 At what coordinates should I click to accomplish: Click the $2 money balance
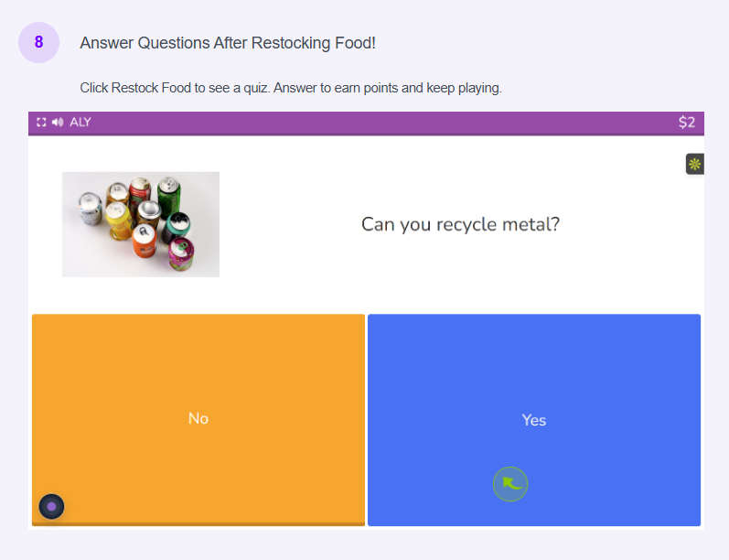[x=687, y=123]
